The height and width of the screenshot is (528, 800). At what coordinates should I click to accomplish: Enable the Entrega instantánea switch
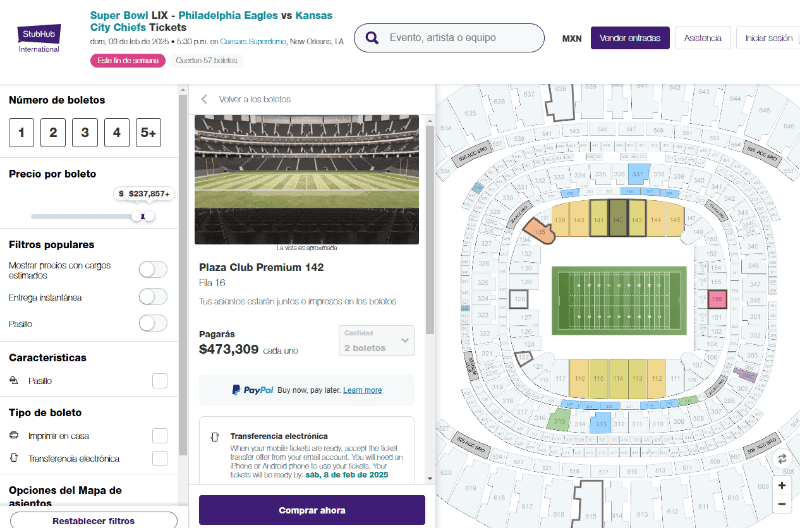click(x=153, y=297)
